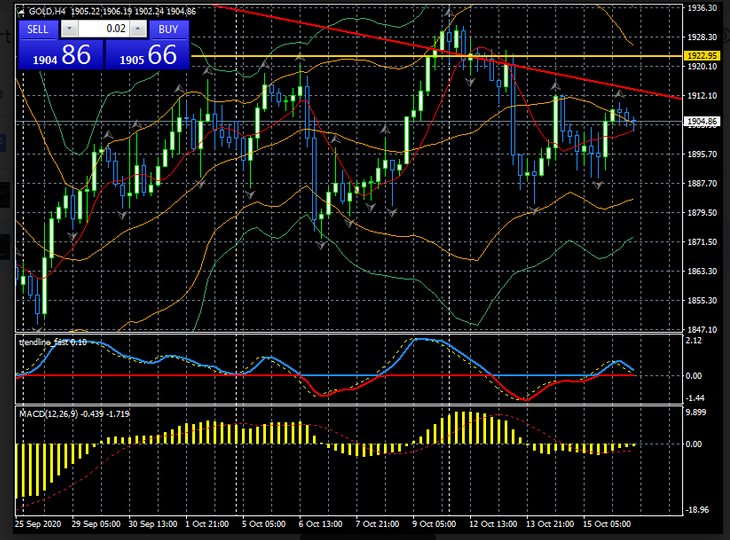Increase lot size with up arrow
This screenshot has width=730, height=540.
pyautogui.click(x=139, y=29)
